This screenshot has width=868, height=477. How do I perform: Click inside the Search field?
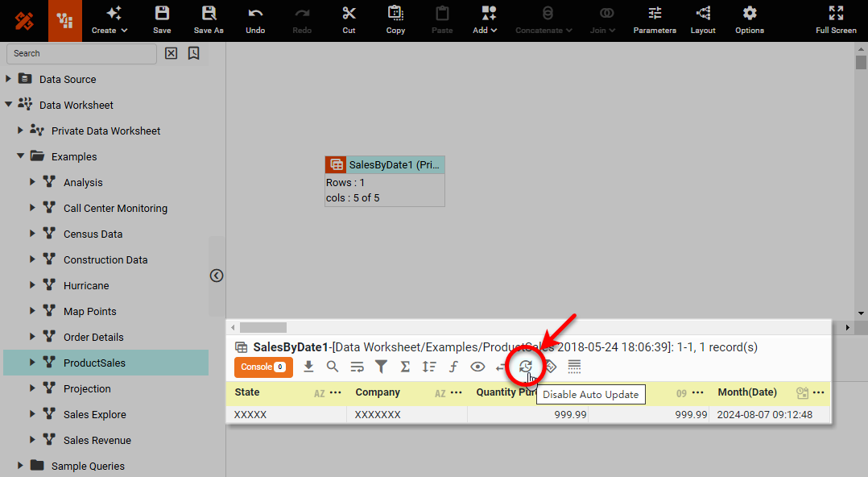coord(81,53)
